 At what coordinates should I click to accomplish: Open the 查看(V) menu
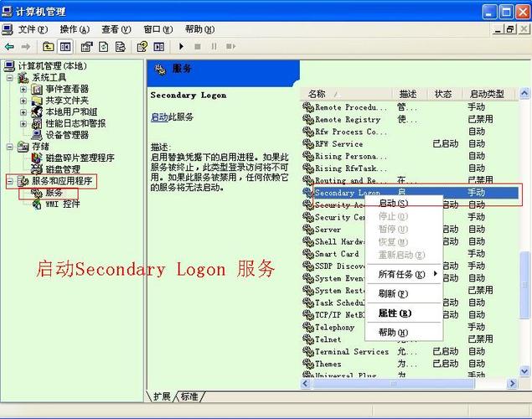pyautogui.click(x=116, y=29)
